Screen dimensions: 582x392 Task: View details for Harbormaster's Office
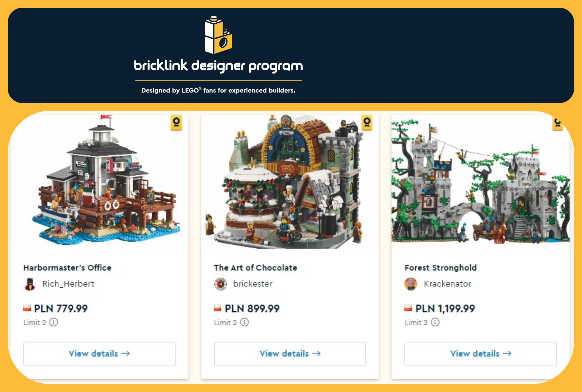click(99, 354)
